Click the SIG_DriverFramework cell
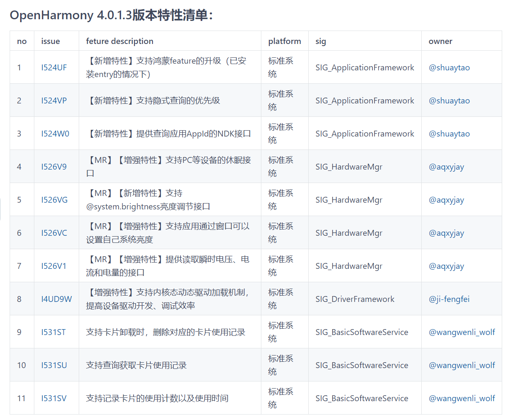This screenshot has height=420, width=516. [x=355, y=299]
